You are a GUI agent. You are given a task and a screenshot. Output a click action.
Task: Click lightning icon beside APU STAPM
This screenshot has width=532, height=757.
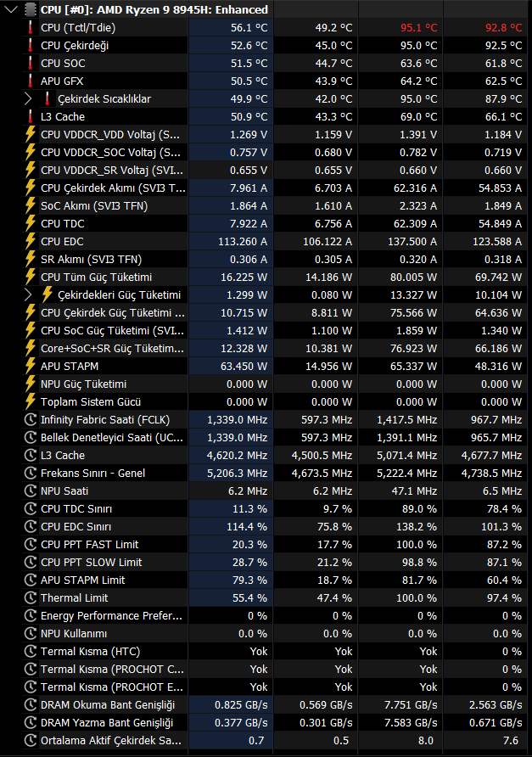coord(30,367)
